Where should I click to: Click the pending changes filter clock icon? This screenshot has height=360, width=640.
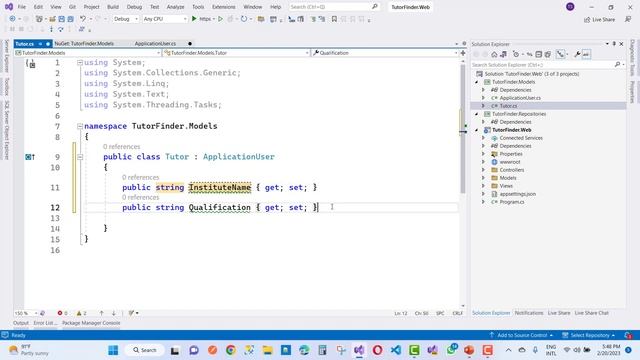click(x=516, y=54)
